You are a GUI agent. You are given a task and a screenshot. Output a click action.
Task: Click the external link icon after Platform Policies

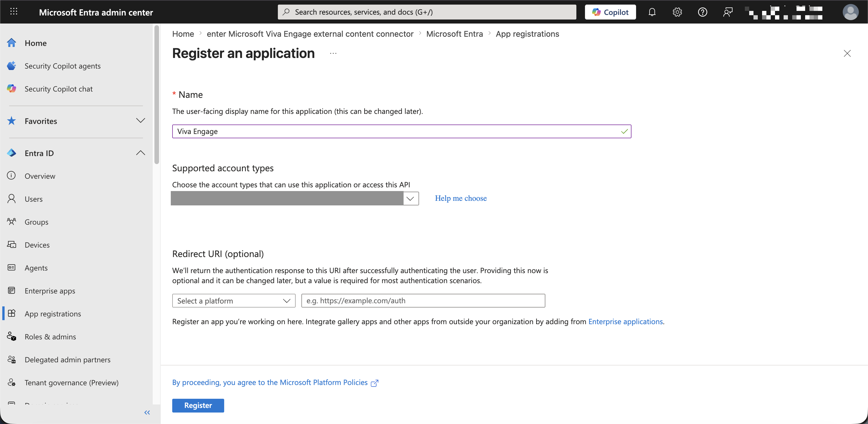374,383
